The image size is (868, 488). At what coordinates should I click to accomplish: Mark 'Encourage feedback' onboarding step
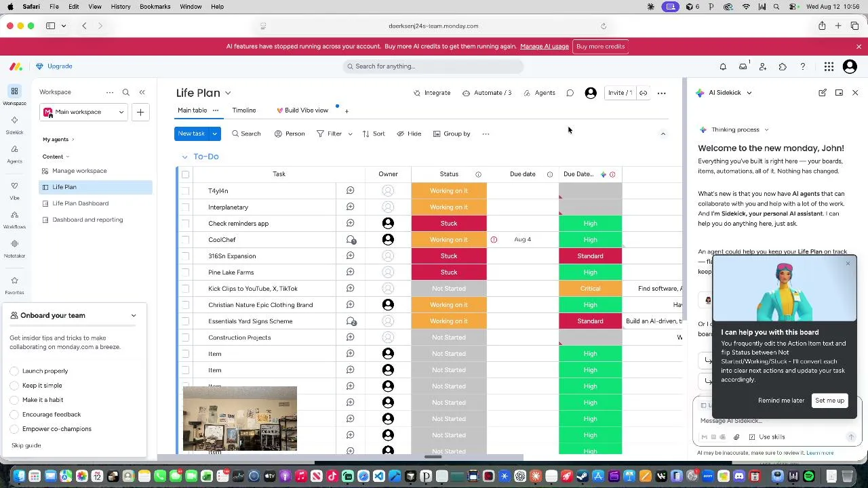click(14, 414)
